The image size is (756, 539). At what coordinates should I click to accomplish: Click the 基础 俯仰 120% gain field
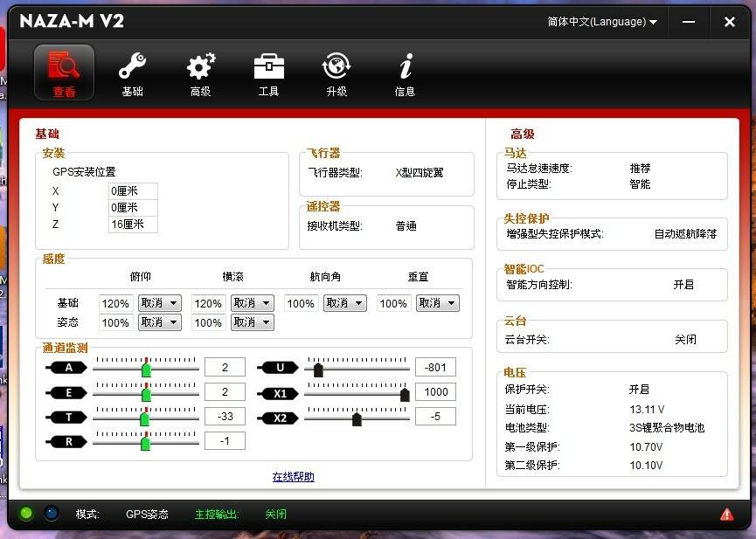115,304
